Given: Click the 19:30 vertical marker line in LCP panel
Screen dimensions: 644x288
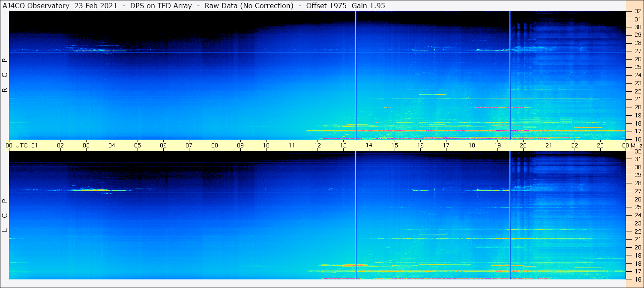Looking at the screenshot, I should (510, 214).
